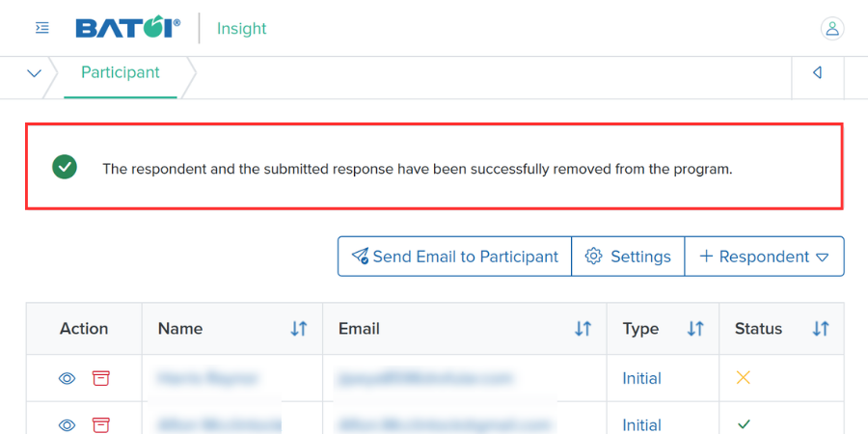View second respondent with eye icon
Screen dimensions: 868x434
click(x=67, y=425)
